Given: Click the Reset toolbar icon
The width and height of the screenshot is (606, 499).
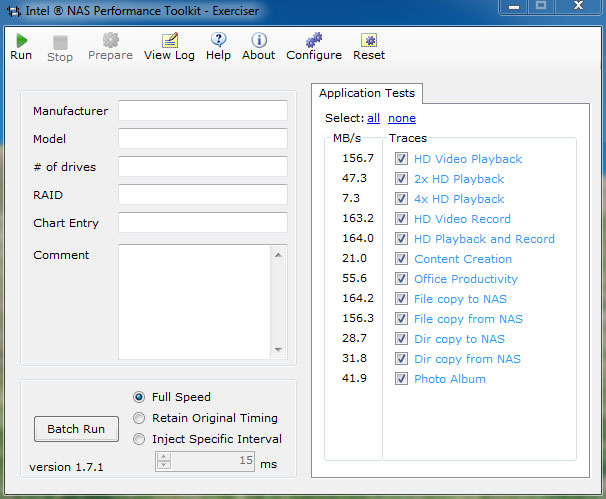Looking at the screenshot, I should (369, 40).
